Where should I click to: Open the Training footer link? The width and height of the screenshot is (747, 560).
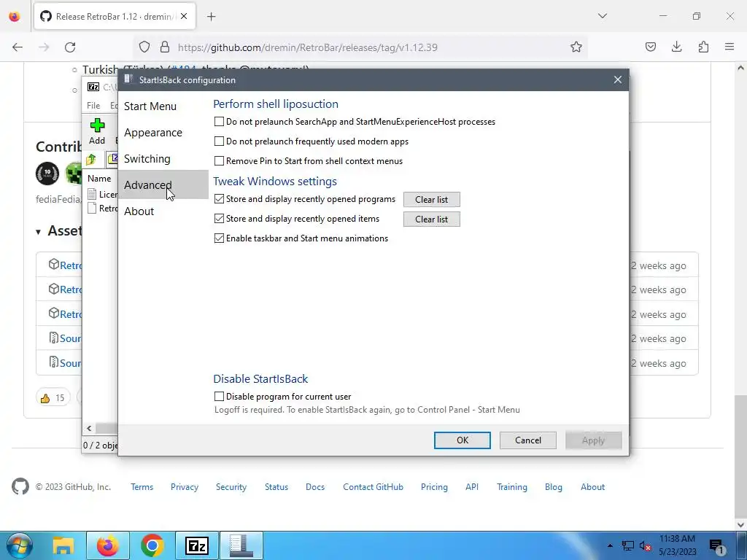[511, 486]
